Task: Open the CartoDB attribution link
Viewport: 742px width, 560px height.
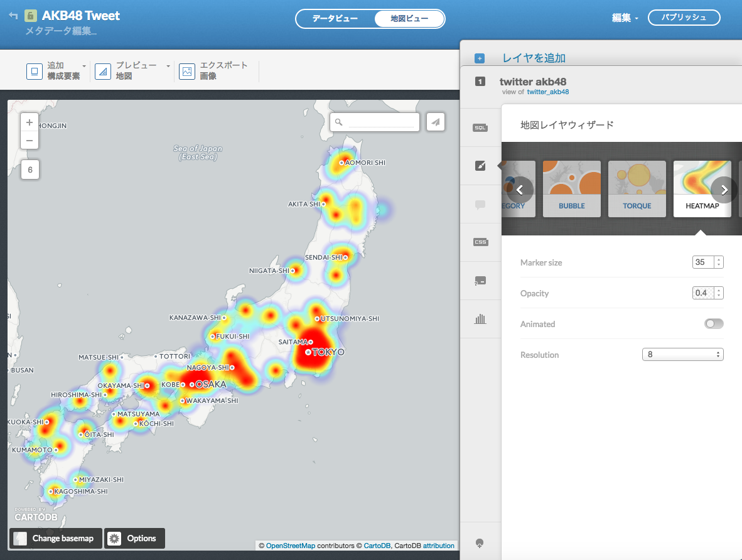Action: coord(377,546)
